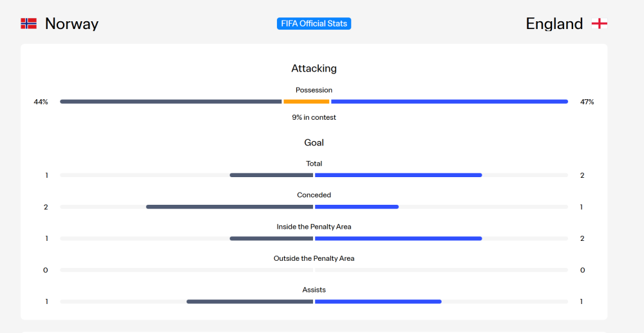Screen dimensions: 644x333
Task: Click Norway's grey Assists bar
Action: [x=250, y=302]
